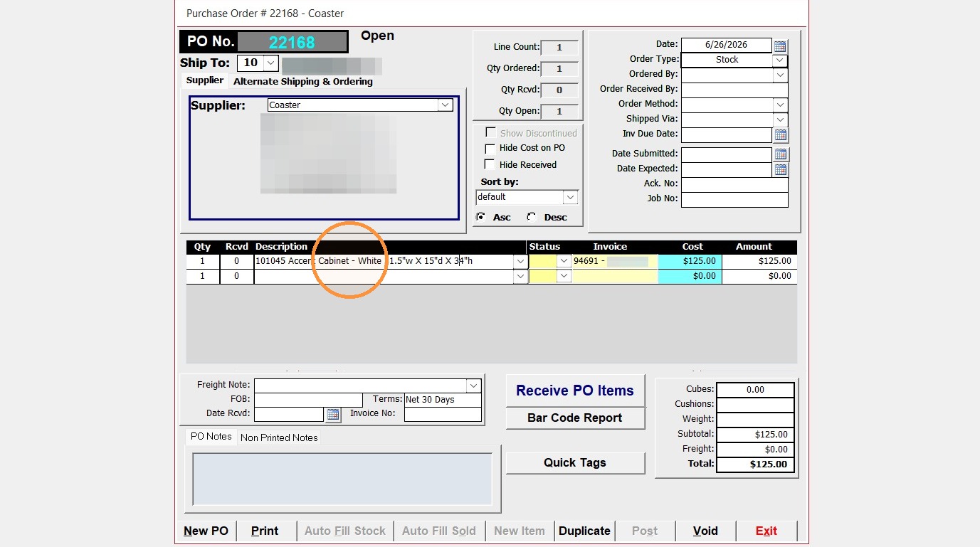980x547 pixels.
Task: Click the Invoice cell starting 94691
Action: 615,261
